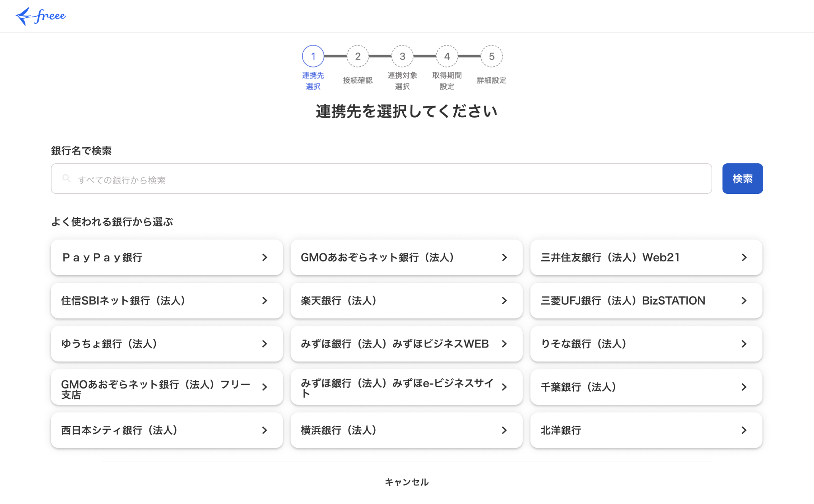Open chevron on GMOあおぞら フリー支店 row
Screen dimensions: 814x504
tap(265, 387)
